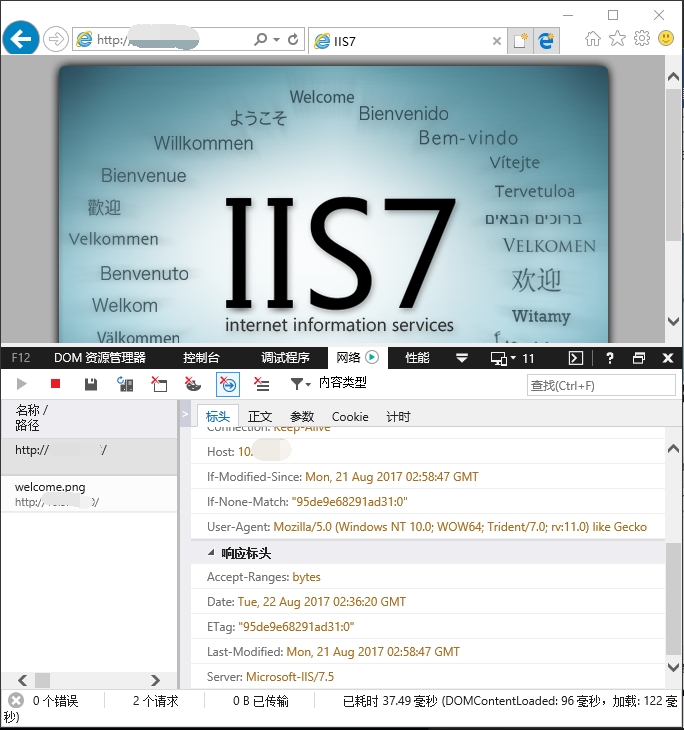Image resolution: width=684 pixels, height=730 pixels.
Task: Switch to DOM 资源管理器 tab
Action: (100, 358)
